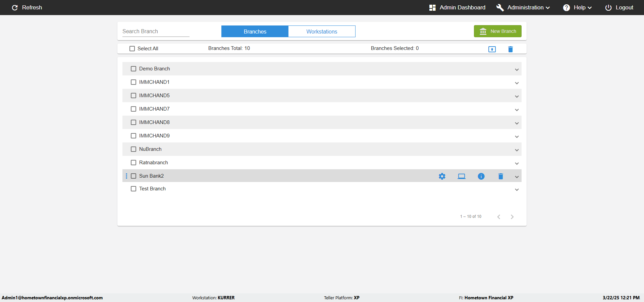Click the Branches Selected: 0 text
The width and height of the screenshot is (644, 302).
pos(395,48)
